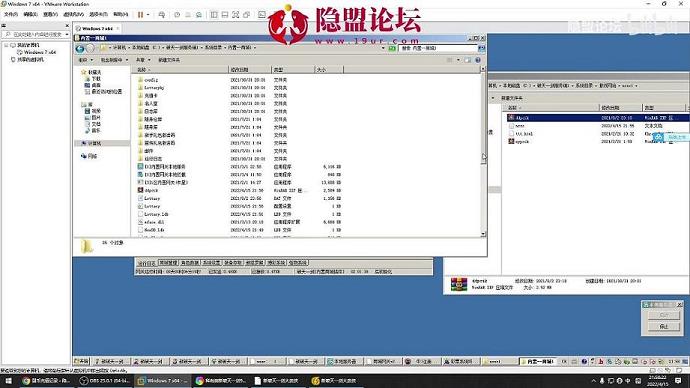Open the Windows Start button on host taskbar
Image resolution: width=690 pixels, height=388 pixels.
tap(8, 381)
